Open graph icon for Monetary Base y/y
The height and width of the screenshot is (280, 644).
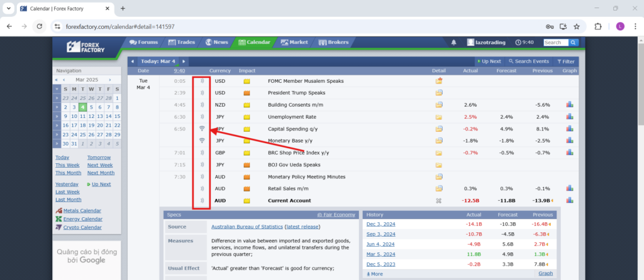tap(569, 141)
